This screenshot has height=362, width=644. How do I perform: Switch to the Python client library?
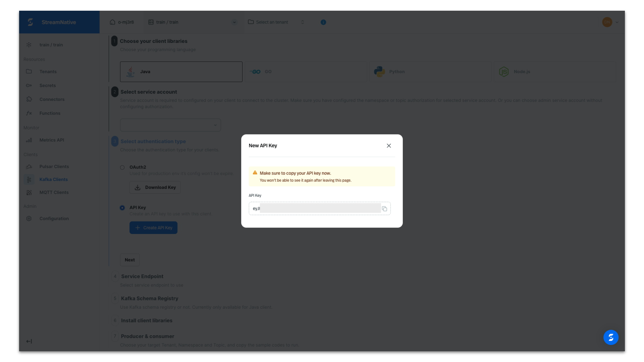pyautogui.click(x=430, y=71)
